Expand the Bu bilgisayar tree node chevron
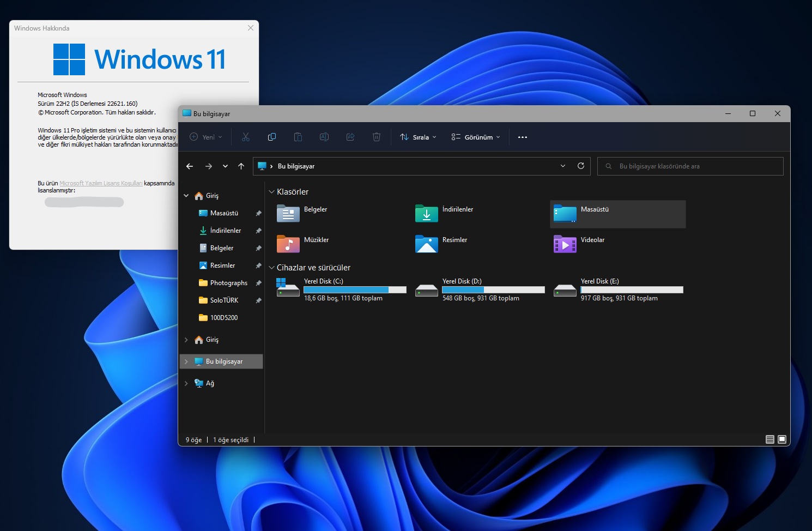This screenshot has height=531, width=812. click(x=186, y=361)
